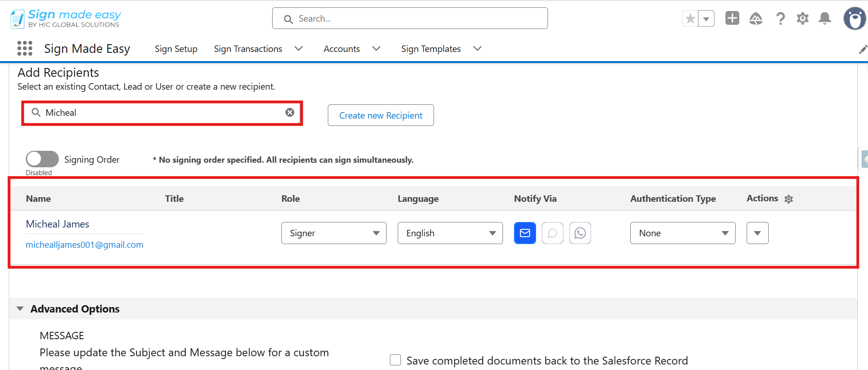
Task: Open the Authentication Type dropdown showing None
Action: pos(683,233)
